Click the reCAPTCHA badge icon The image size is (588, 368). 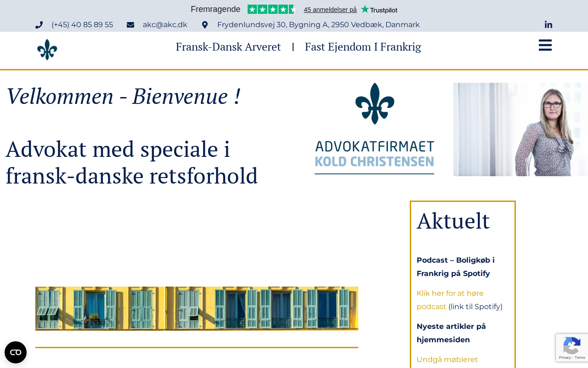(571, 347)
